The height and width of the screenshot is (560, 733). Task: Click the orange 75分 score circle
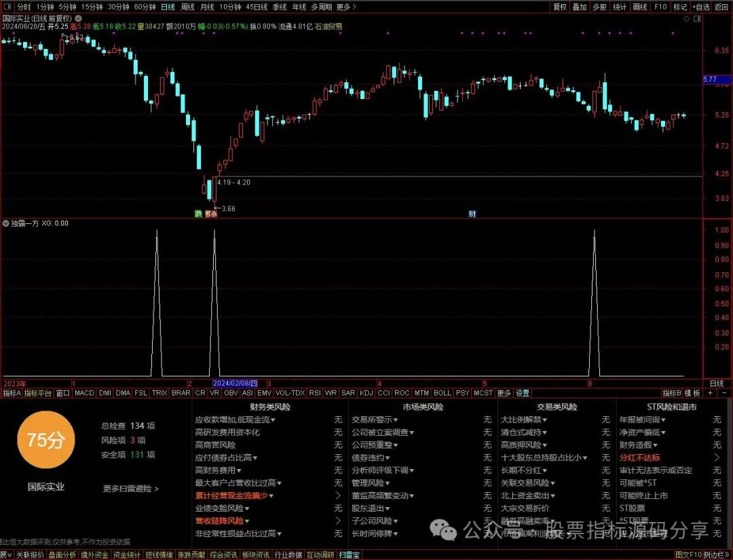tap(46, 440)
